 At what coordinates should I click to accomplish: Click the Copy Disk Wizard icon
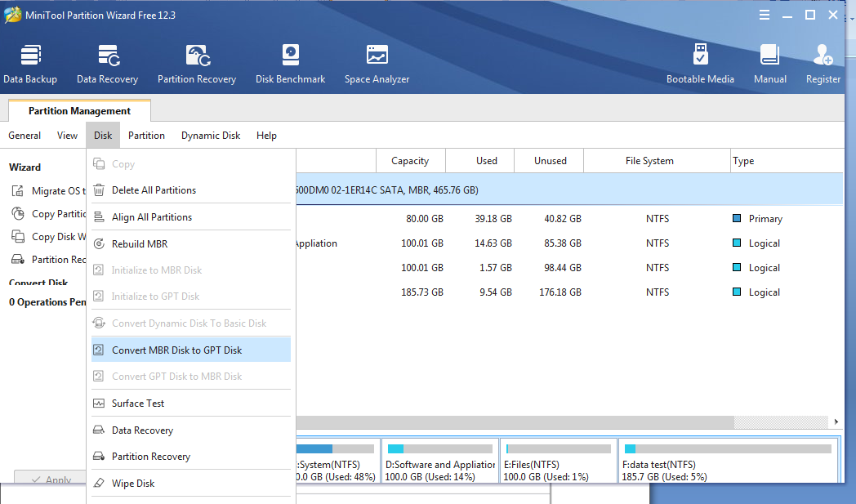(x=18, y=236)
